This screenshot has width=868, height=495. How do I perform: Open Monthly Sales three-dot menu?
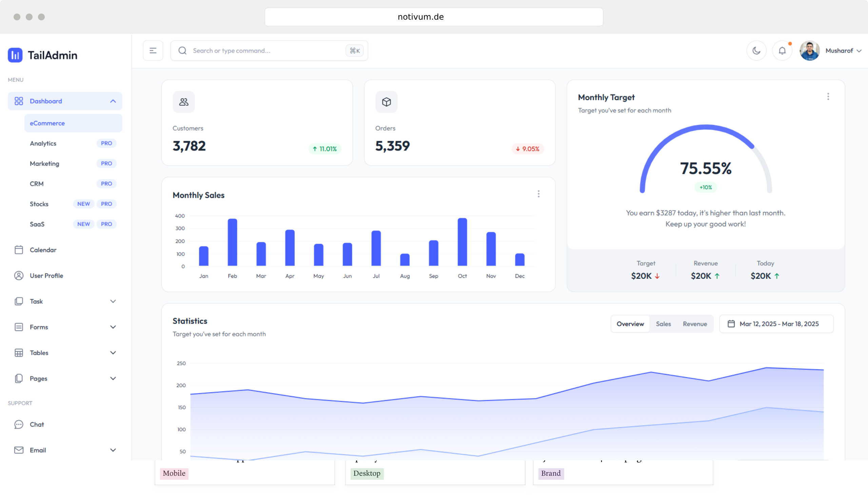(x=538, y=194)
